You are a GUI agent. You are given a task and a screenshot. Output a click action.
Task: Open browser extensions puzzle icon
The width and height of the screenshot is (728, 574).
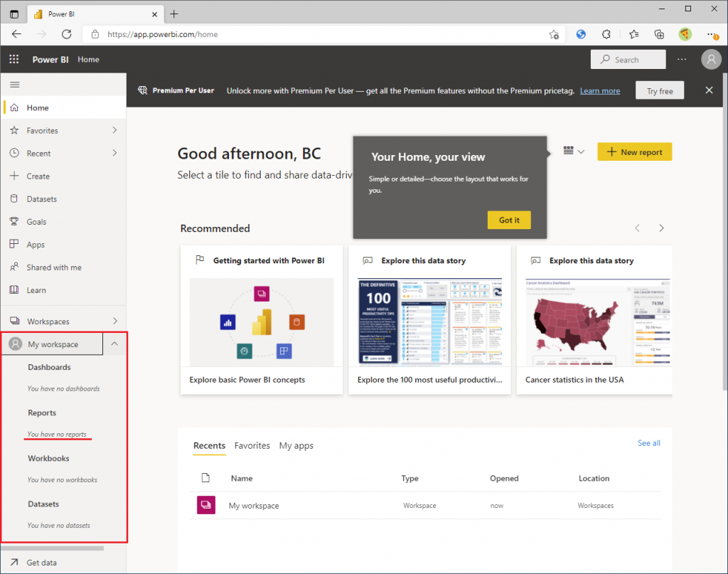[x=606, y=34]
